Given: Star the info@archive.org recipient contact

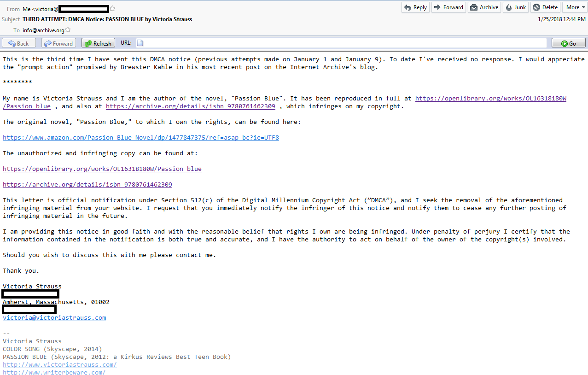Looking at the screenshot, I should point(68,30).
